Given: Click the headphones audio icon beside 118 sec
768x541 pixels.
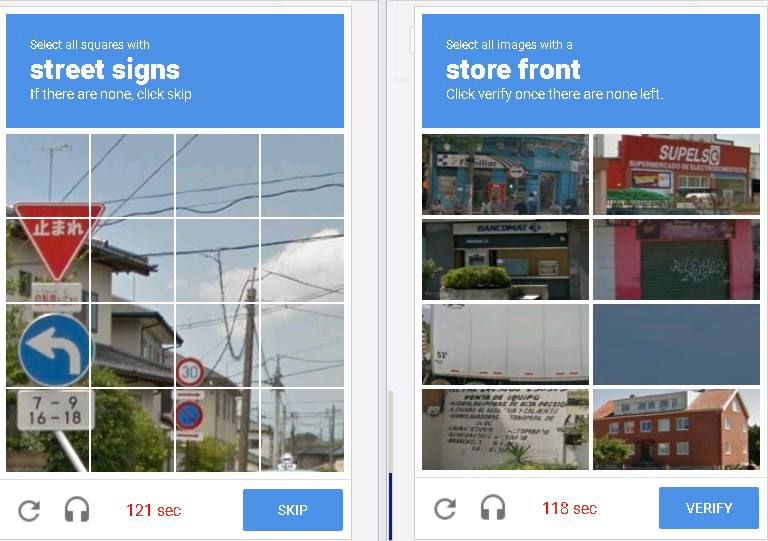Looking at the screenshot, I should (493, 507).
